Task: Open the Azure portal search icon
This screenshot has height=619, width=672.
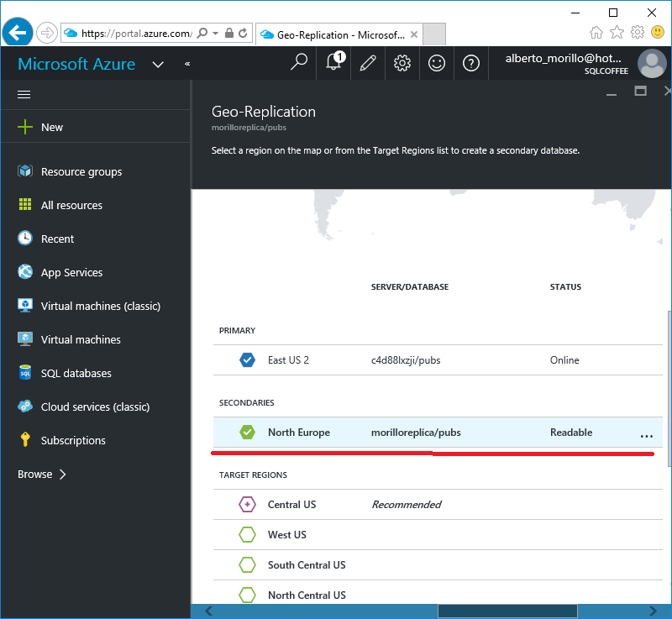Action: tap(299, 62)
